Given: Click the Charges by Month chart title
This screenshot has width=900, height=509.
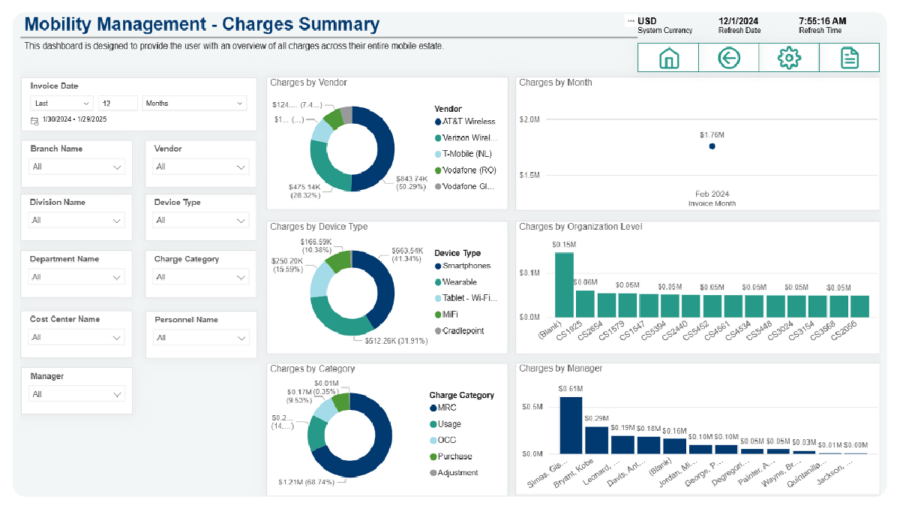Looking at the screenshot, I should click(555, 83).
